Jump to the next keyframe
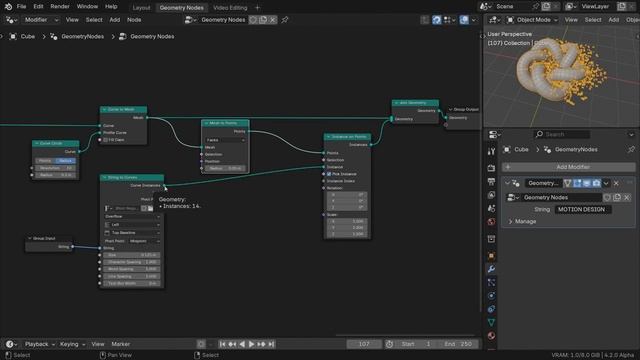640x360 pixels. pyautogui.click(x=261, y=344)
